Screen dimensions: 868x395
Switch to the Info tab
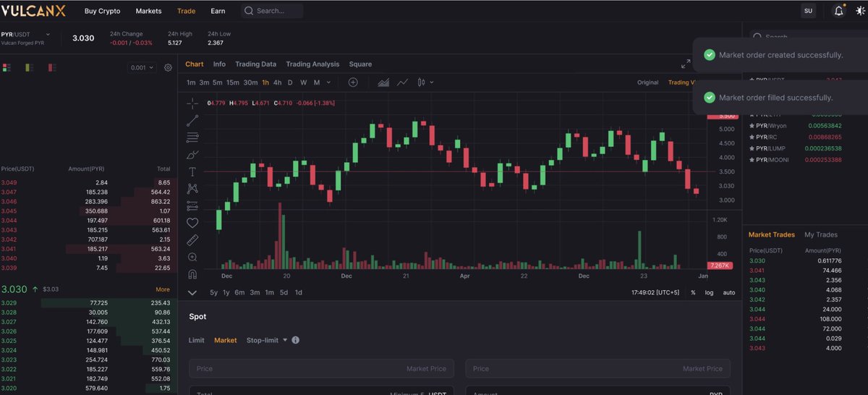pos(219,64)
